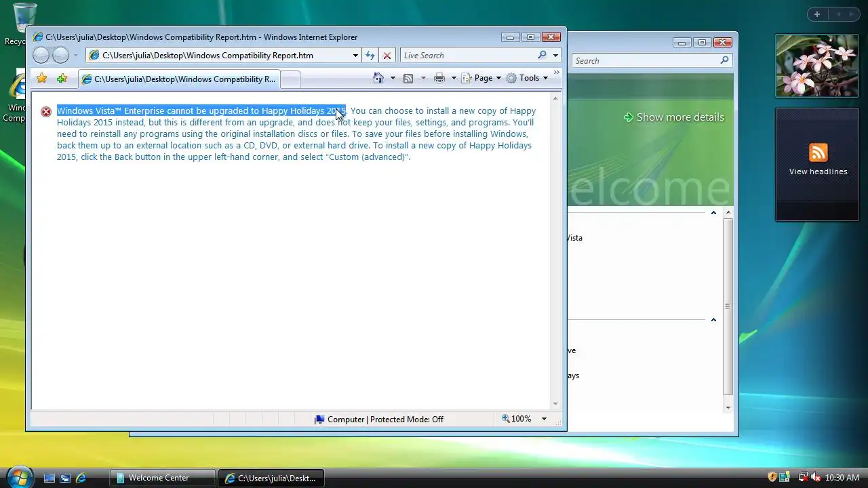Click the network status tray icon
The height and width of the screenshot is (488, 868).
[x=802, y=477]
